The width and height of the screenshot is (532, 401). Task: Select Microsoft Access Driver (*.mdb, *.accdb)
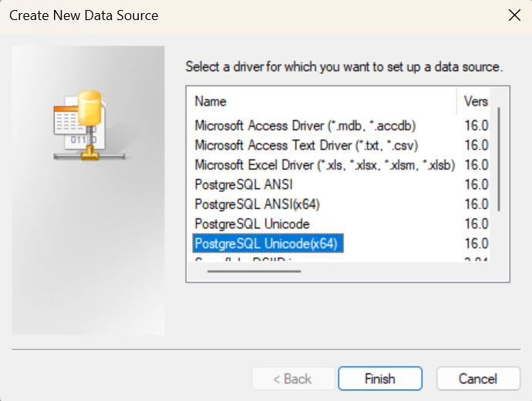pos(305,126)
